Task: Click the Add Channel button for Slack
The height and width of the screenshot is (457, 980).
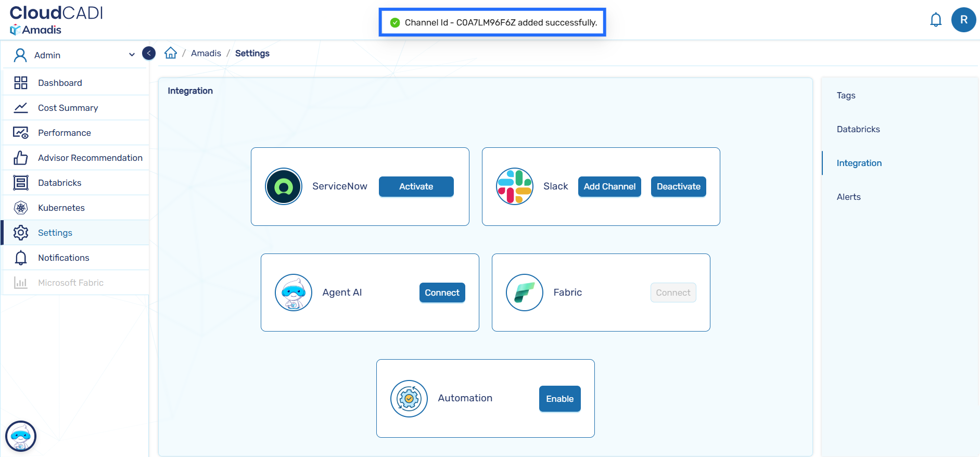Action: click(x=609, y=186)
